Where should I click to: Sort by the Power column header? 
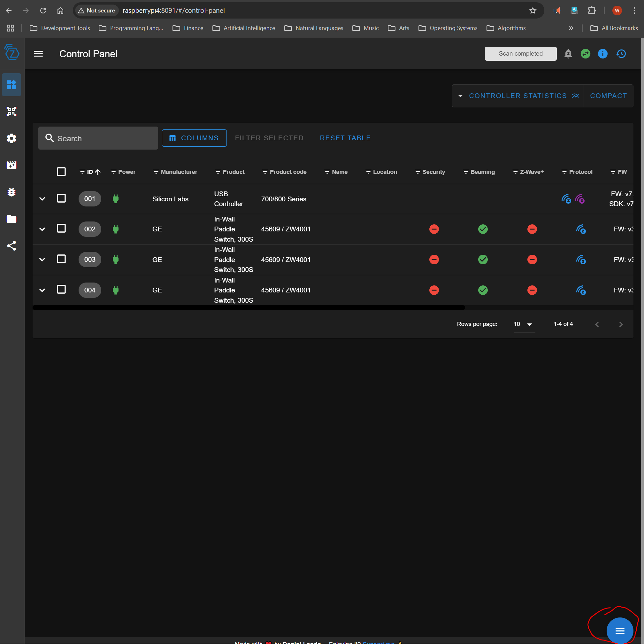127,172
